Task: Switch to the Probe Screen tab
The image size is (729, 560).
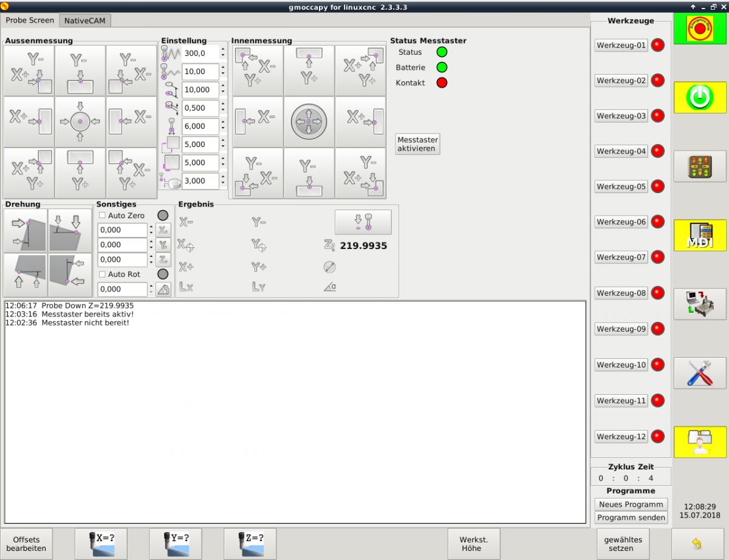Action: [30, 20]
